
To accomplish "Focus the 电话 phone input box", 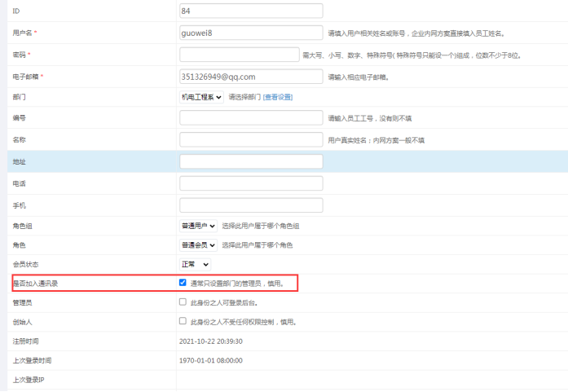I will (250, 183).
